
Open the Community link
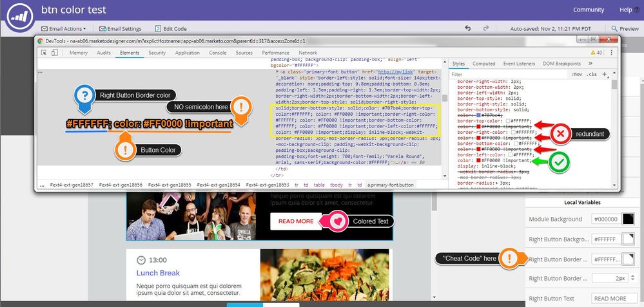point(589,10)
